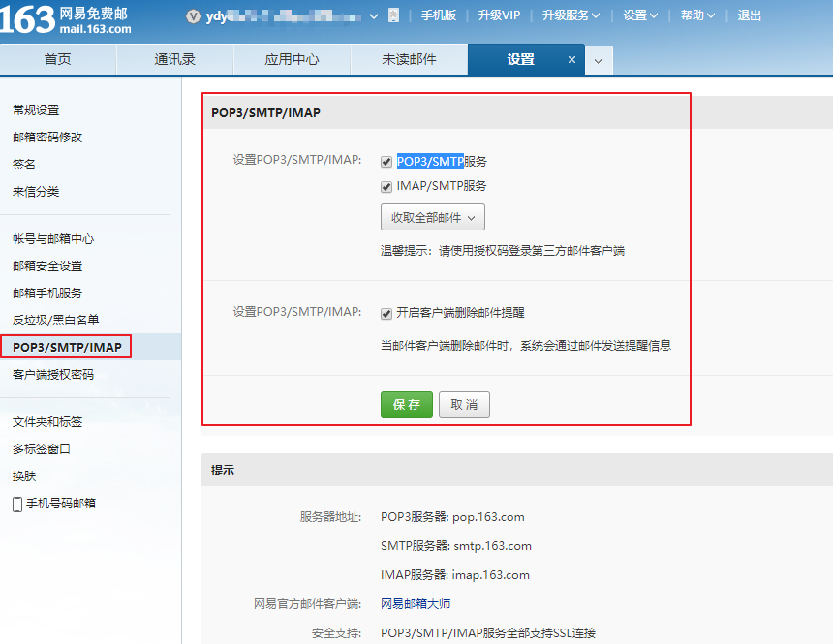Image resolution: width=833 pixels, height=644 pixels.
Task: Open the 升级服务 dropdown menu
Action: [x=571, y=15]
